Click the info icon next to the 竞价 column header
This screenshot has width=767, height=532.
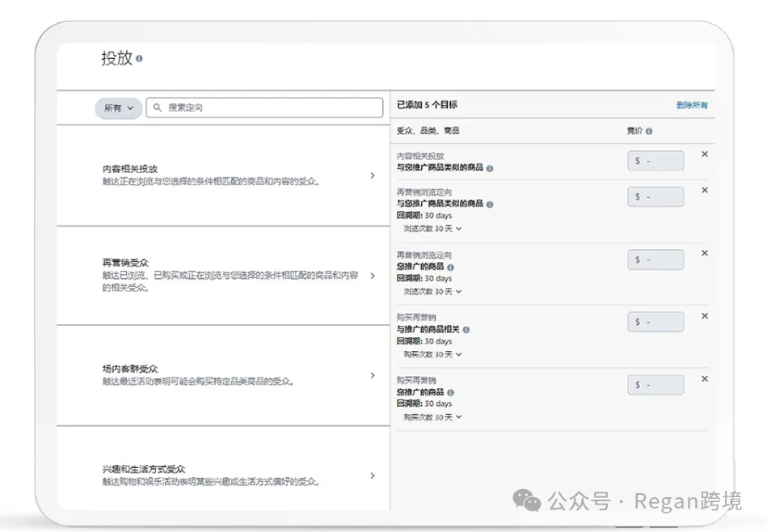pos(651,129)
